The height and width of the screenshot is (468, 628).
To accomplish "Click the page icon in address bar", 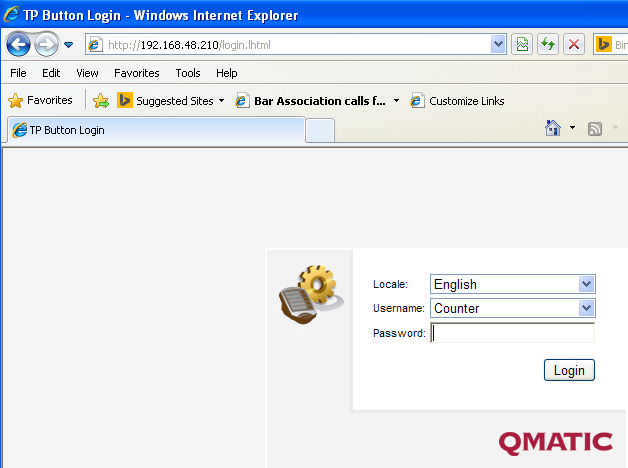I will click(x=95, y=44).
